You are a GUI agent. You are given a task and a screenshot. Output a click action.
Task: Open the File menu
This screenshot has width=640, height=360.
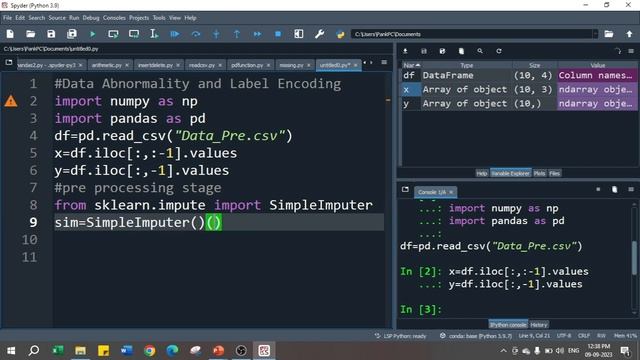coord(7,18)
